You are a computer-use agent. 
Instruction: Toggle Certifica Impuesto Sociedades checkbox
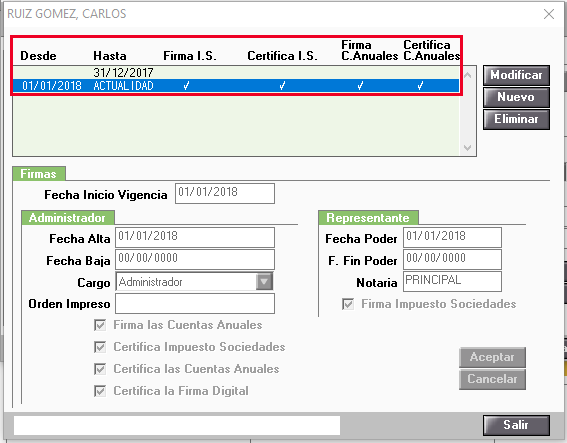[100, 347]
